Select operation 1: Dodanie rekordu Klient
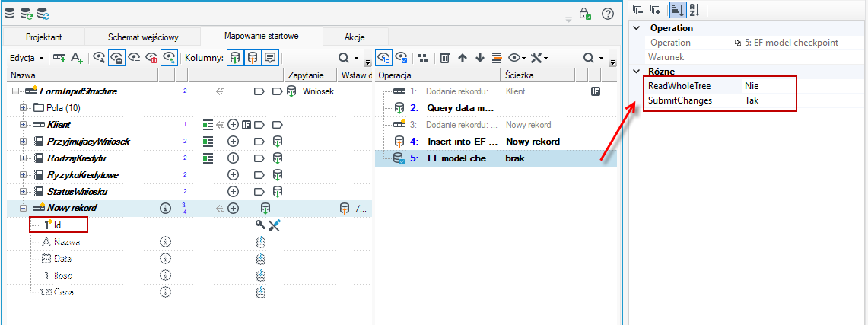 click(495, 91)
